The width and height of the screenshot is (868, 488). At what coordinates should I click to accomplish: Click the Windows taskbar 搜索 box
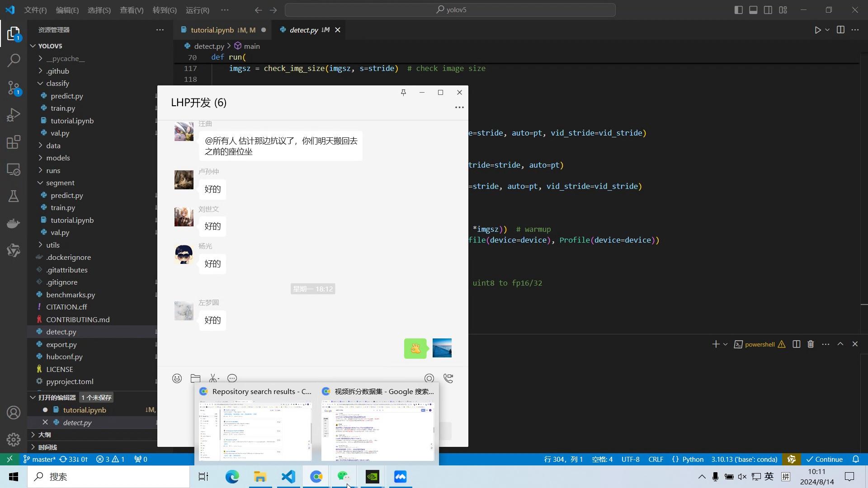tap(108, 477)
